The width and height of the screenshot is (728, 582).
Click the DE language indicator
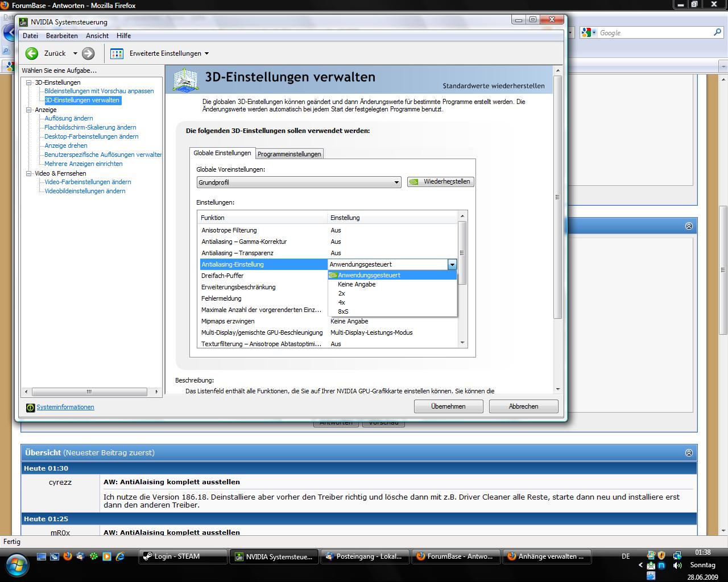tap(626, 556)
